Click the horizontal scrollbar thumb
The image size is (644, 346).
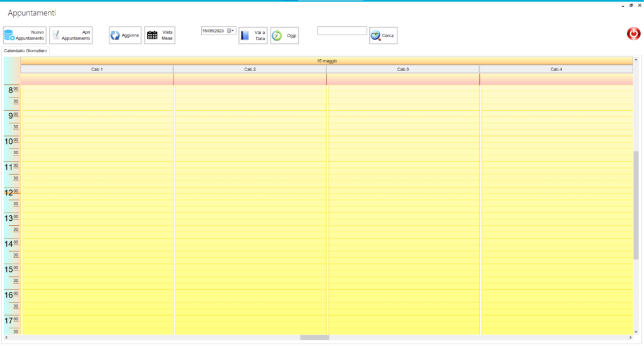(314, 338)
